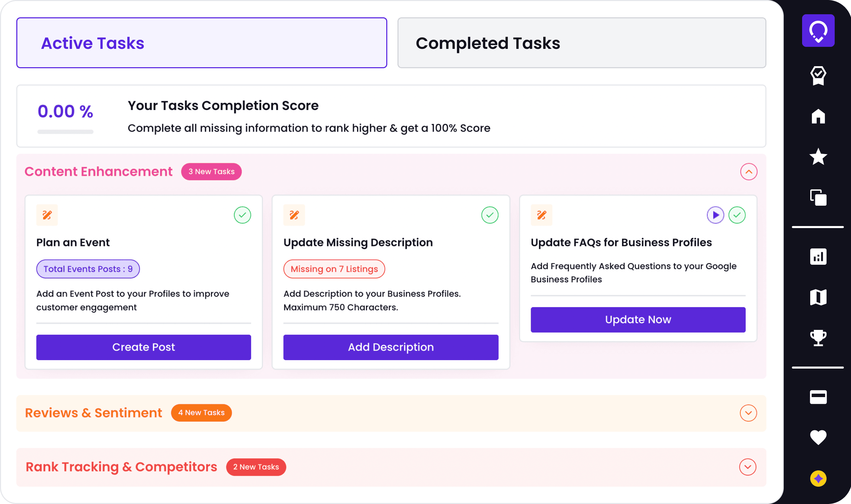
Task: Open the home icon in sidebar
Action: (x=818, y=116)
